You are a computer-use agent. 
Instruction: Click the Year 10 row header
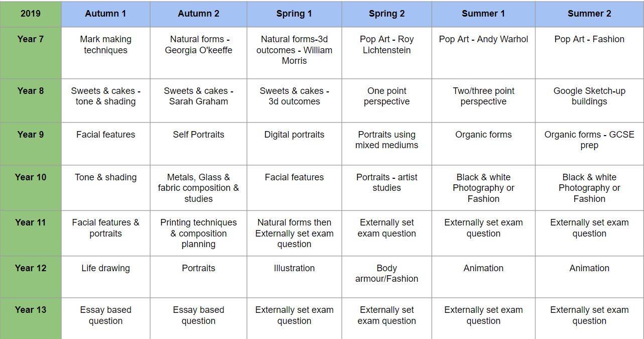tap(31, 188)
